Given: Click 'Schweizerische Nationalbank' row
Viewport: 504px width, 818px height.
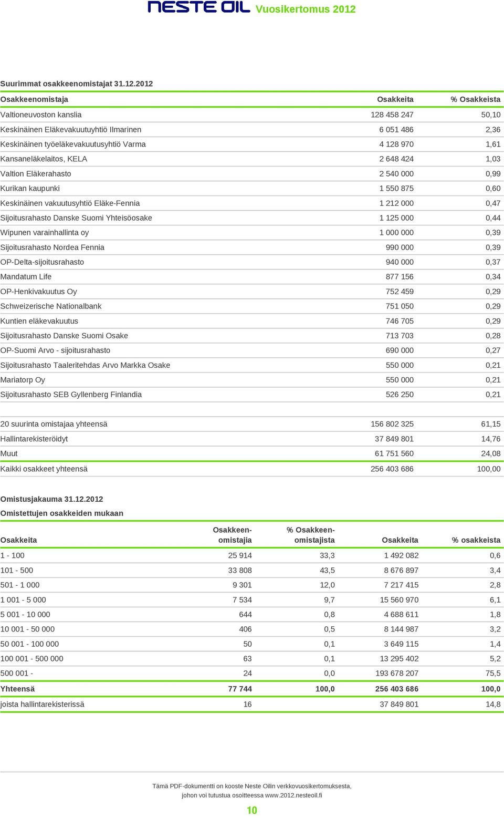Looking at the screenshot, I should [252, 306].
